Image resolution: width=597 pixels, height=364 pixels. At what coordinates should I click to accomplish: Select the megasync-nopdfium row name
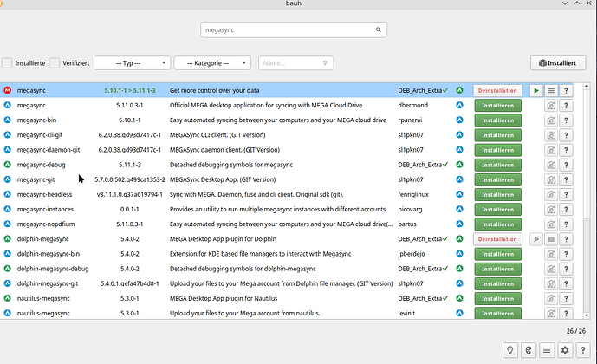(46, 224)
